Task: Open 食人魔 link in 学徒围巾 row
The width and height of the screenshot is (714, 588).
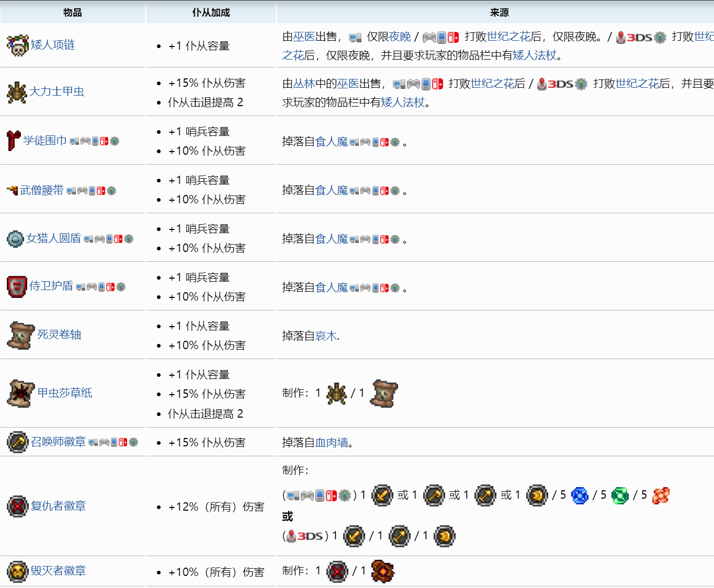Action: (331, 142)
